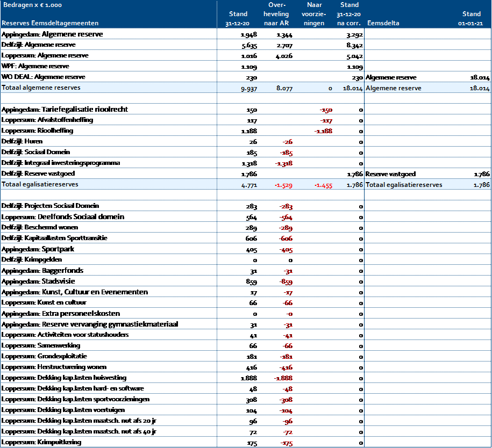Select the 'Overheveling naar AR' header

278,14
